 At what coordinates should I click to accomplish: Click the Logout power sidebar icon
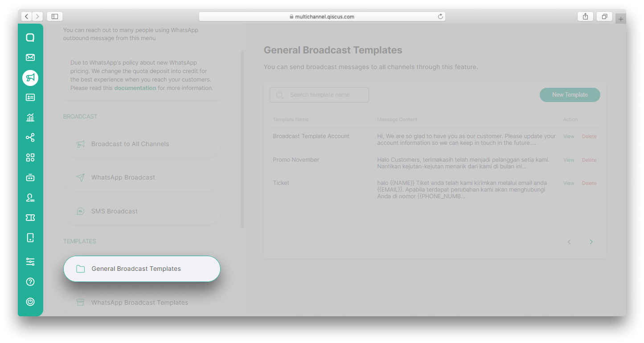click(x=30, y=302)
